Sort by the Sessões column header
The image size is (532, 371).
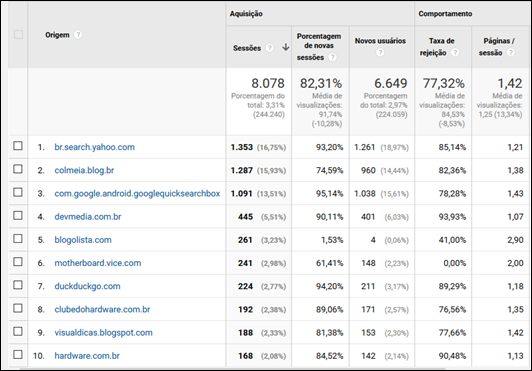[x=247, y=48]
